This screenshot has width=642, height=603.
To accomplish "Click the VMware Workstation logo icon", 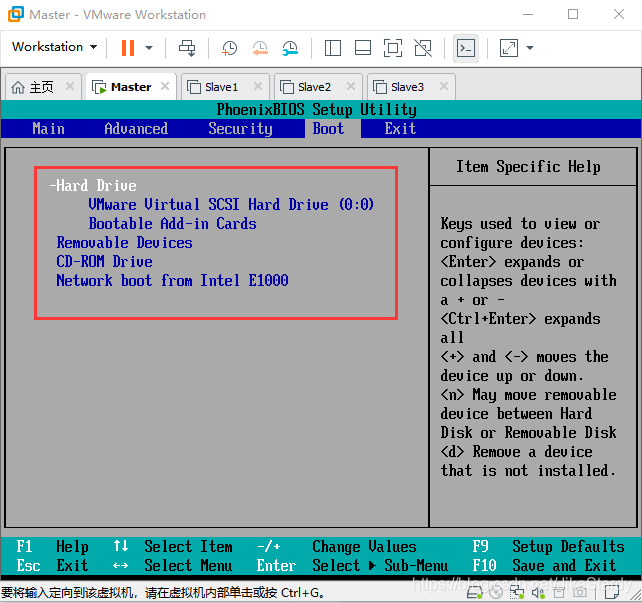I will [16, 14].
